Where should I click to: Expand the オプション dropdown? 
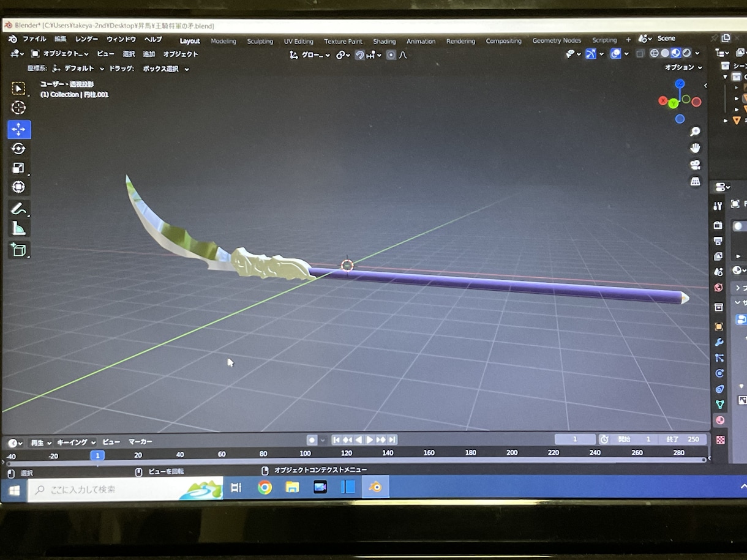coord(683,67)
